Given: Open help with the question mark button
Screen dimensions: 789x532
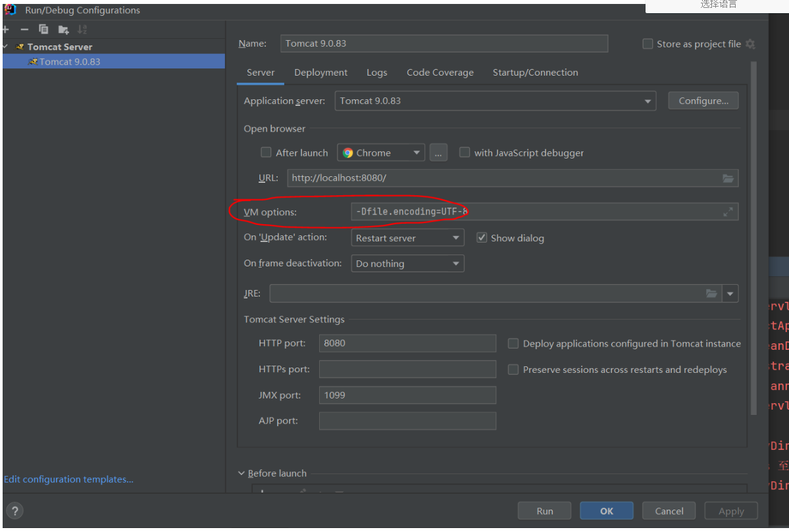Looking at the screenshot, I should (x=15, y=511).
